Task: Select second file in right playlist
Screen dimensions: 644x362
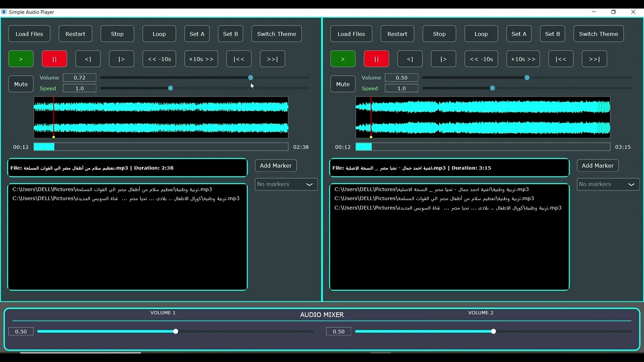Action: tap(449, 199)
